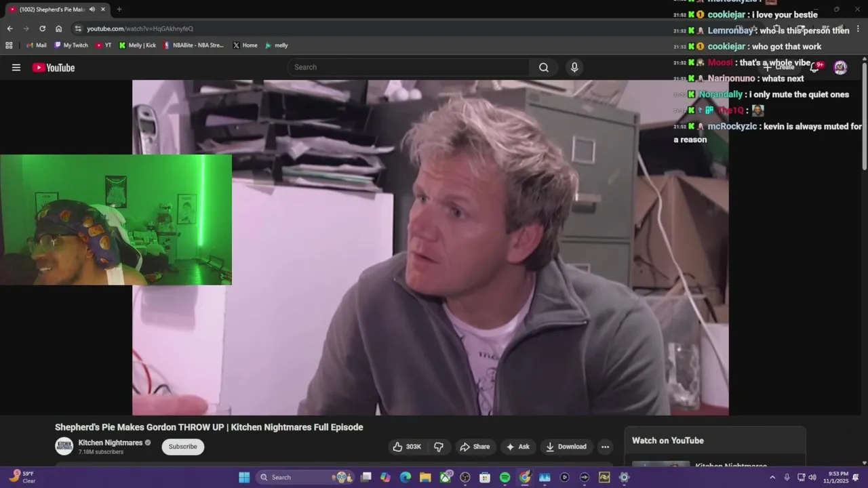Open OBS Studio from the taskbar
This screenshot has width=868, height=488.
click(x=465, y=477)
